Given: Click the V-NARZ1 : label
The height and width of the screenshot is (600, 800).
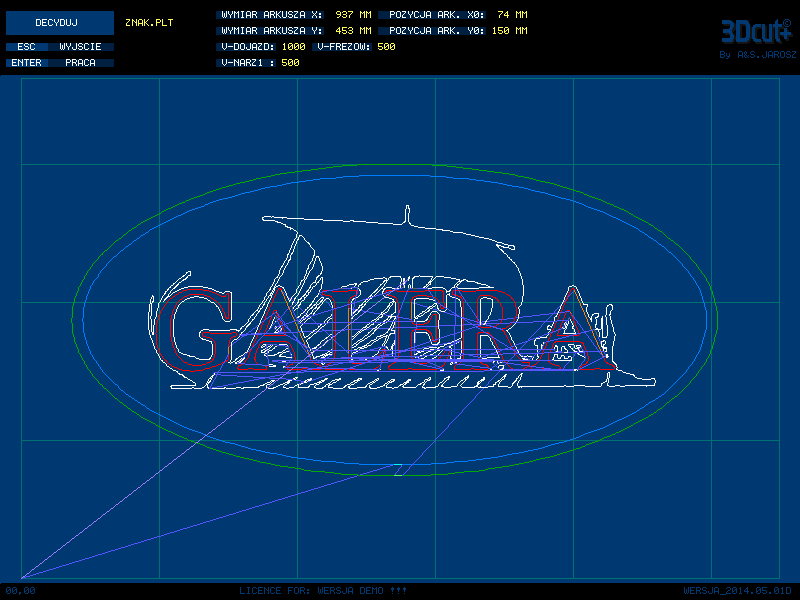Looking at the screenshot, I should coord(247,63).
